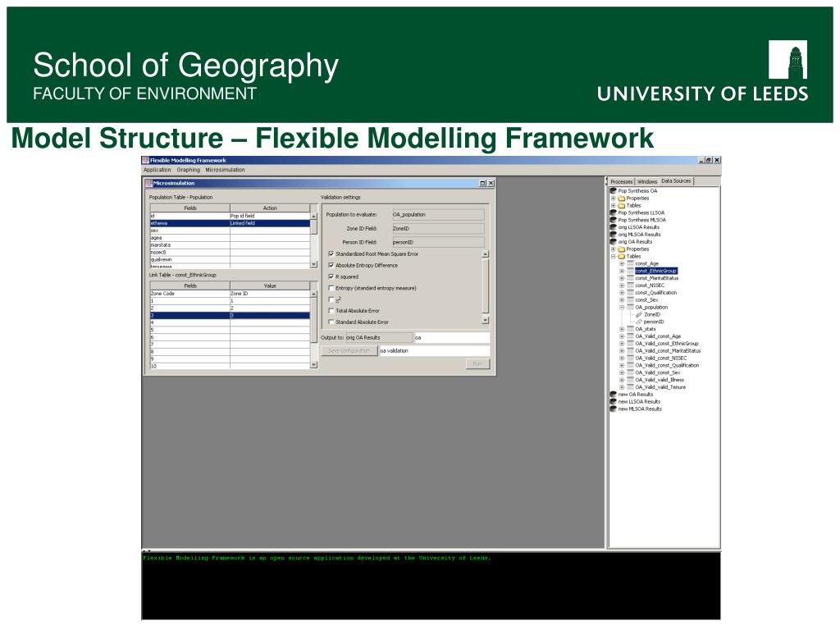Image resolution: width=840 pixels, height=630 pixels.
Task: Enable Entropy (standard entropy measure) checkbox
Action: click(331, 288)
